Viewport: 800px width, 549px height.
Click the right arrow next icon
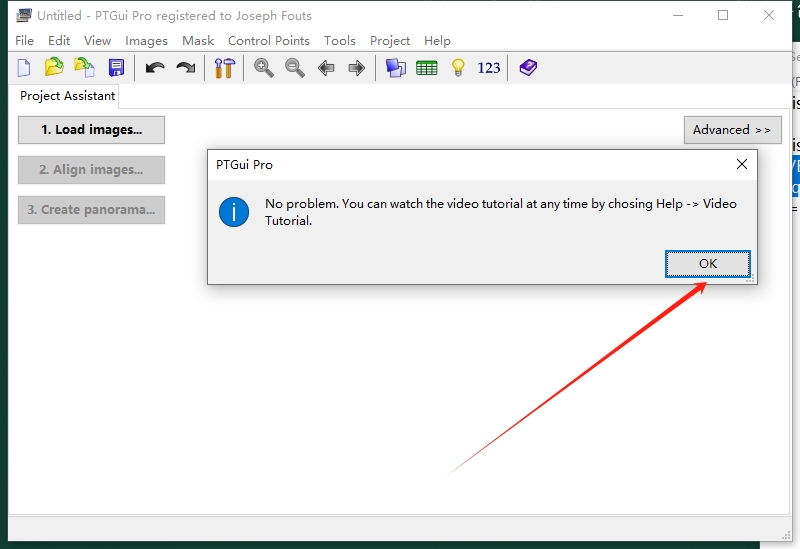[357, 68]
